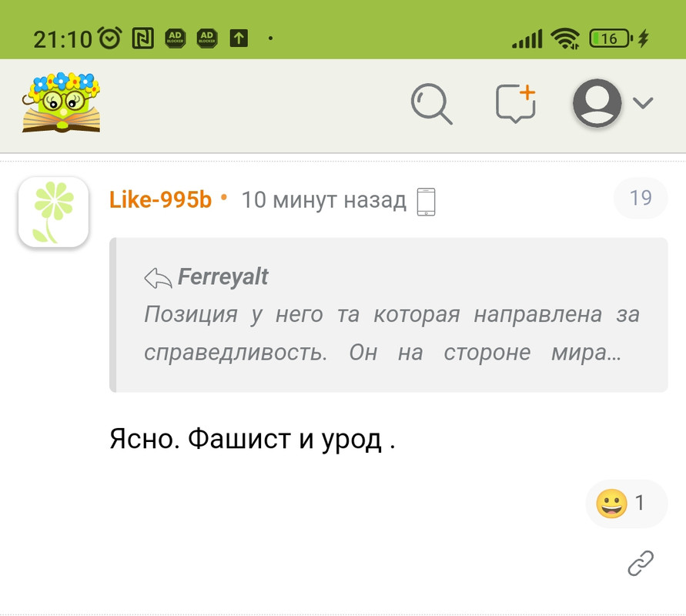
Task: Tap the Wi-Fi signal icon
Action: point(565,38)
